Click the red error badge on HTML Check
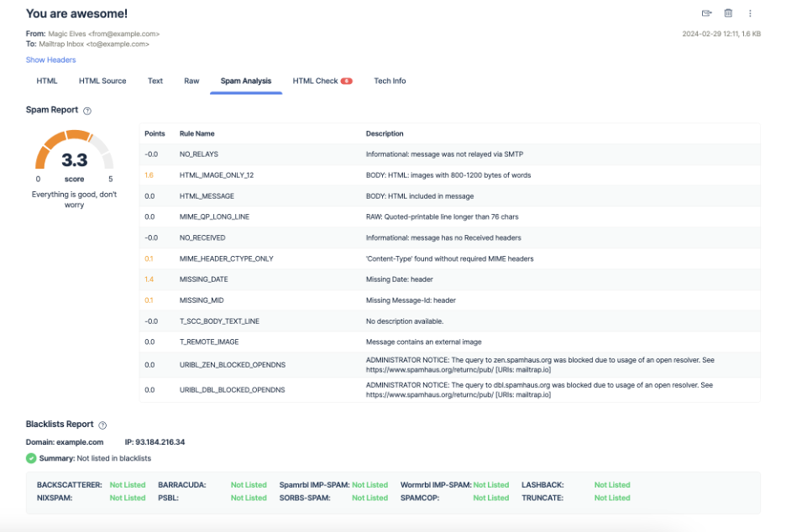 [x=347, y=80]
